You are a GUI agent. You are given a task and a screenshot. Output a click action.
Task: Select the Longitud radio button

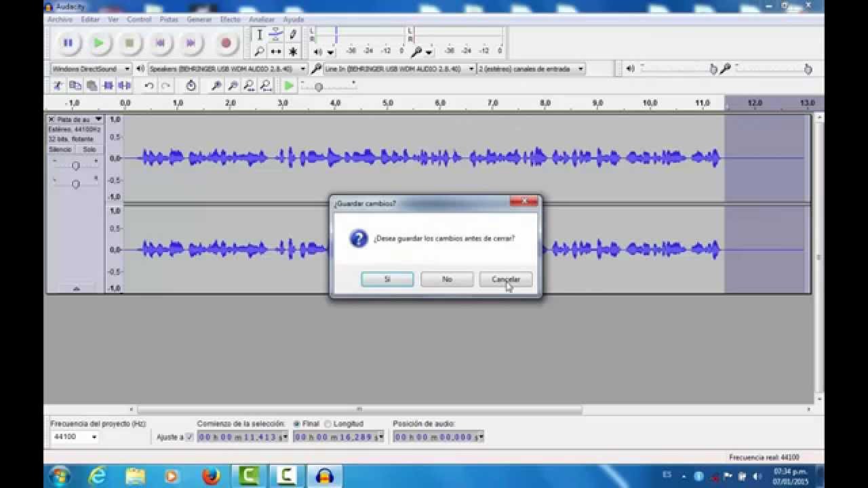tap(328, 424)
